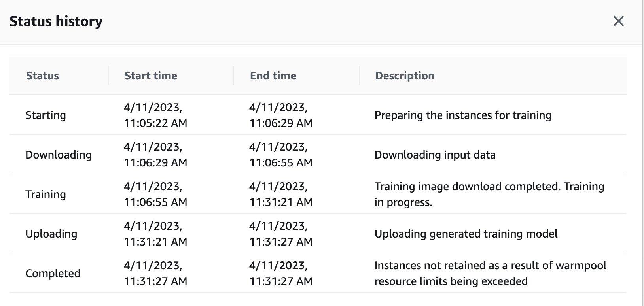
Task: Click 'Uploading generated training model' description
Action: point(466,234)
